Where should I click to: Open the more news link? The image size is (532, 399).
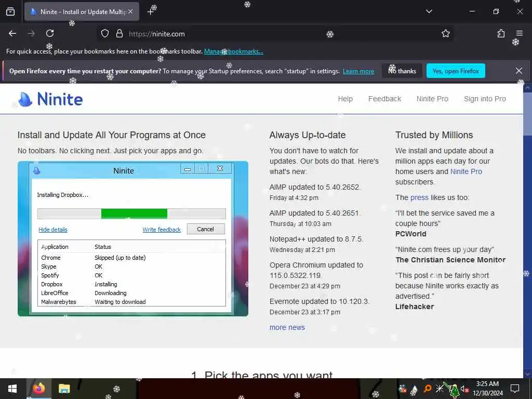[x=287, y=327]
